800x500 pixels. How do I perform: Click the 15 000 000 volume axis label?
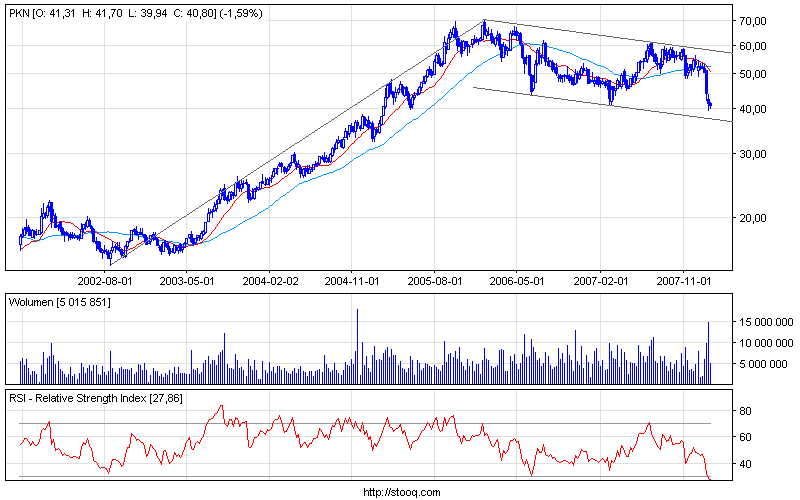coord(766,322)
